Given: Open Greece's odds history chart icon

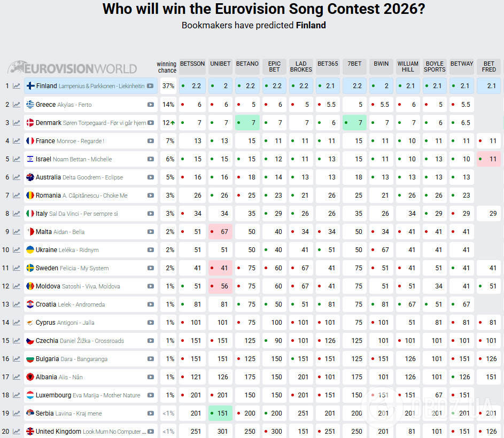Looking at the screenshot, I should point(17,105).
